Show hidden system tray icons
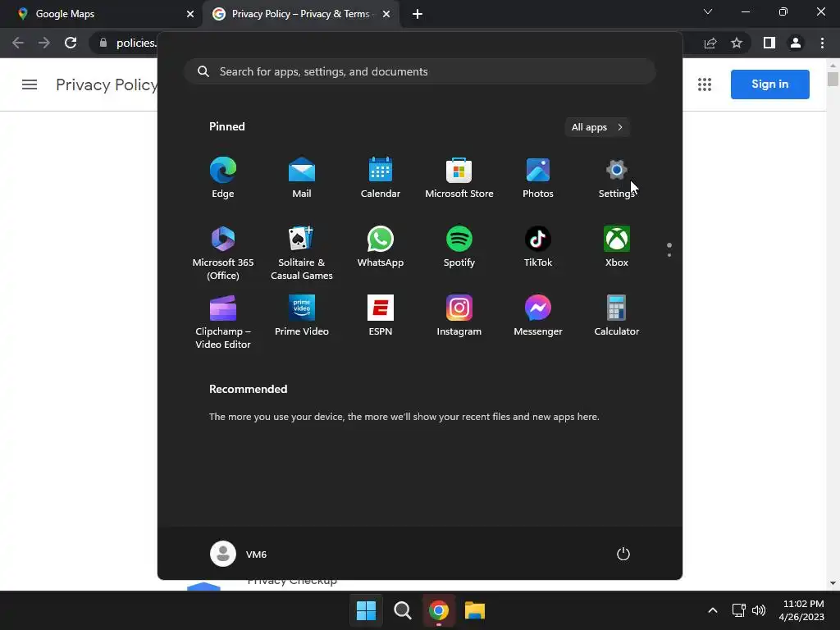The height and width of the screenshot is (630, 840). click(x=713, y=610)
